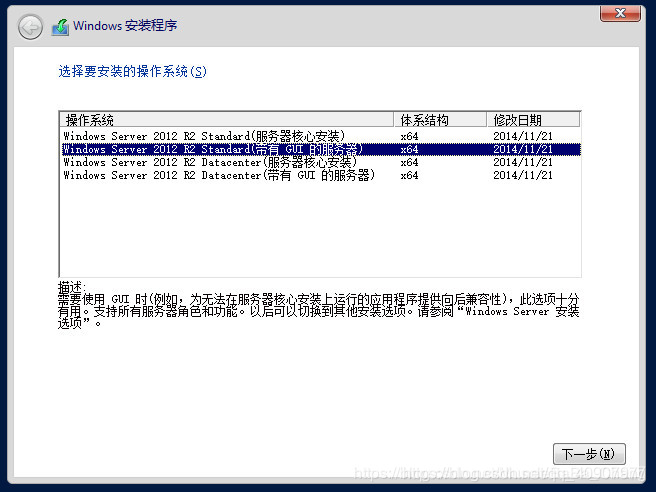Screen dimensions: 656x492
Task: Select Standard 带有 GUI 的服务器 row
Action: 320,149
